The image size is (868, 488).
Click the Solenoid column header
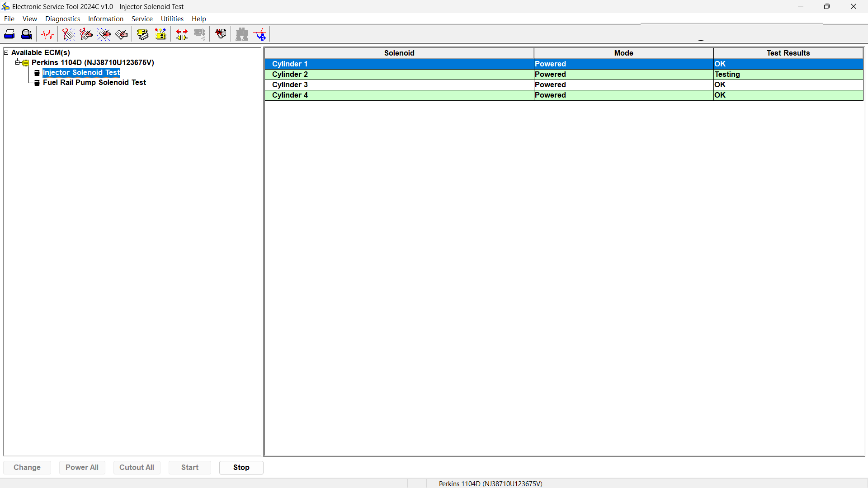tap(399, 53)
